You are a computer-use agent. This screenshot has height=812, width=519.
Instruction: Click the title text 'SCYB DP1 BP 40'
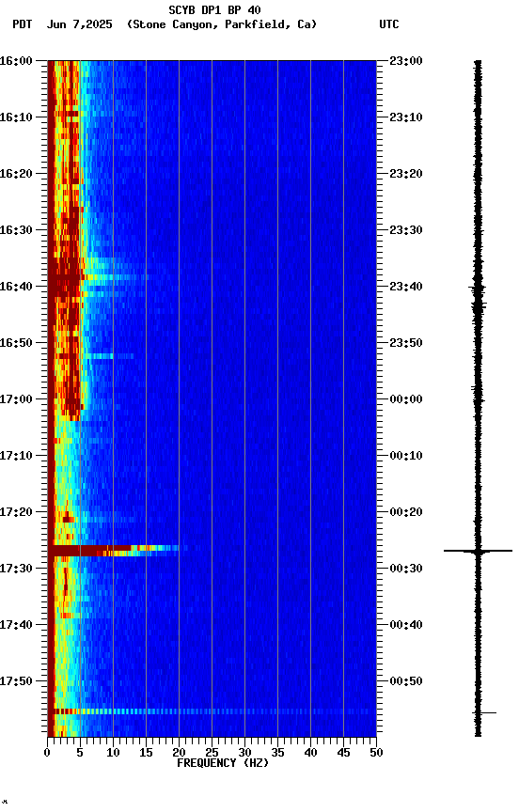click(214, 10)
